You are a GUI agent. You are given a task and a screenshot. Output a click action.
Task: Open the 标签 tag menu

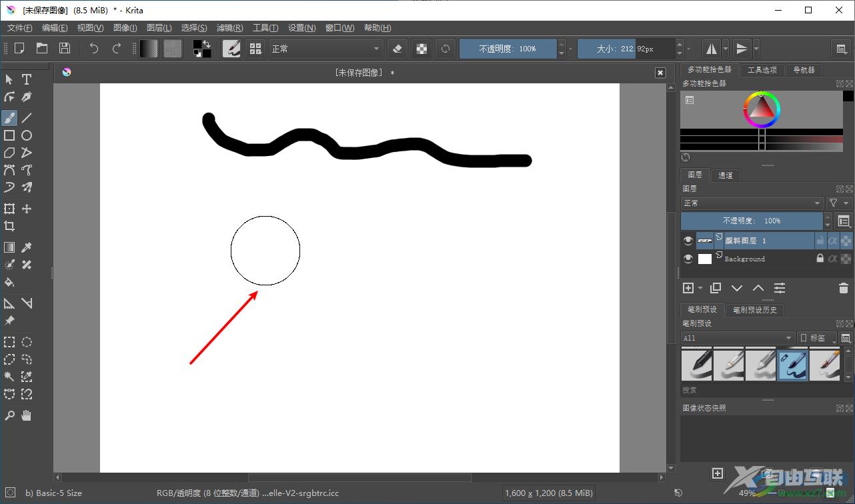pyautogui.click(x=817, y=338)
